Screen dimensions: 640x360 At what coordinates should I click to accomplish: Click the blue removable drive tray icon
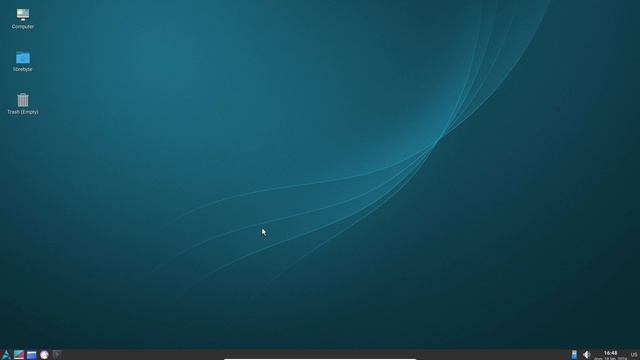tap(574, 355)
